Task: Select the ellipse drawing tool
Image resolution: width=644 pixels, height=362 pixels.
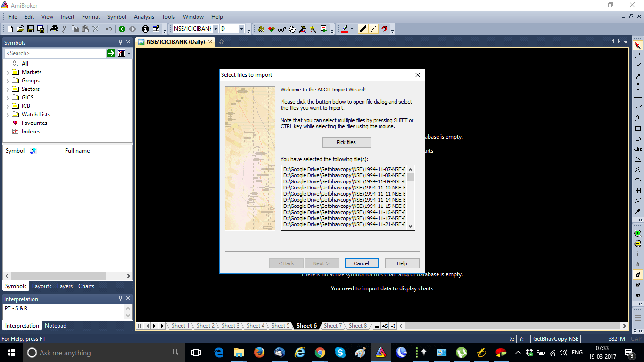Action: [x=637, y=139]
